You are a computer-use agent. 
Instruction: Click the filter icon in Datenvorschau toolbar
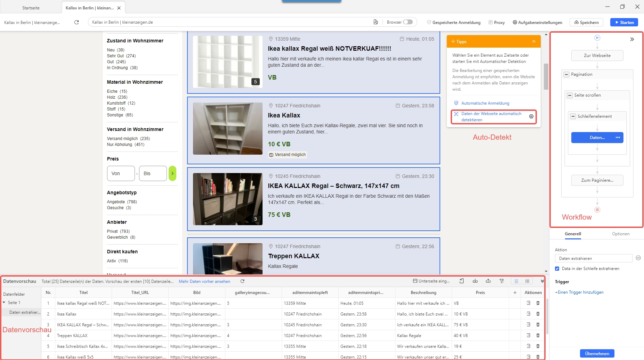point(501,281)
